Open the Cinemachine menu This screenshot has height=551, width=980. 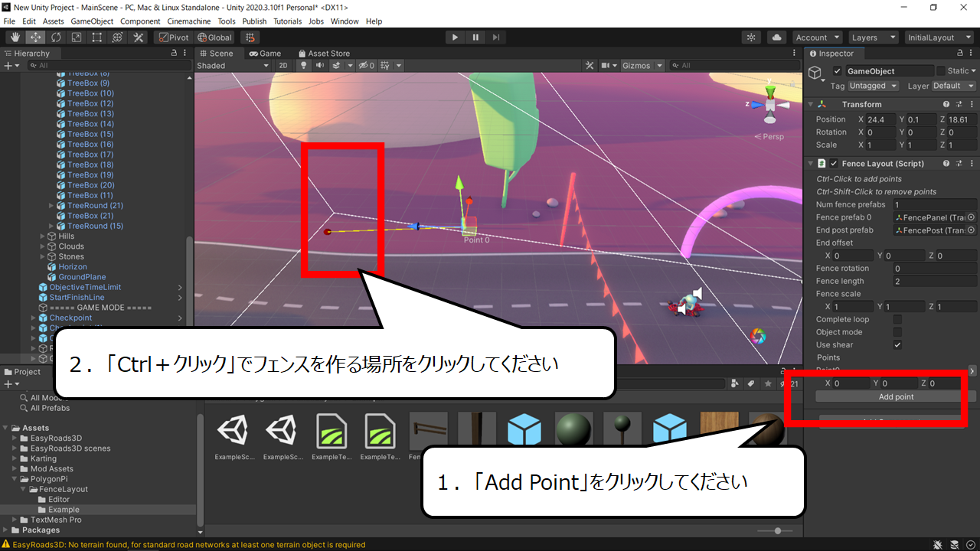(x=188, y=21)
